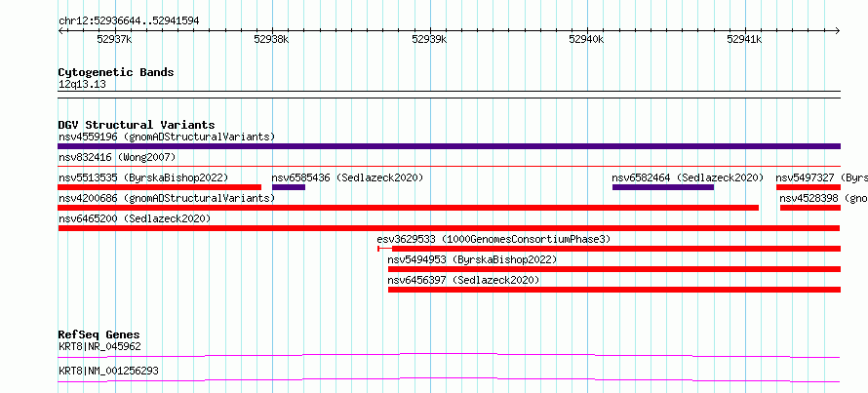Click the 52939k ruler tick label
Image resolution: width=868 pixels, height=393 pixels.
429,39
